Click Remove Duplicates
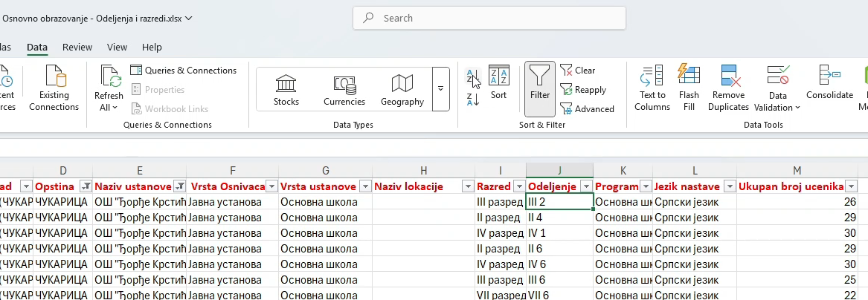The height and width of the screenshot is (300, 868). [728, 88]
